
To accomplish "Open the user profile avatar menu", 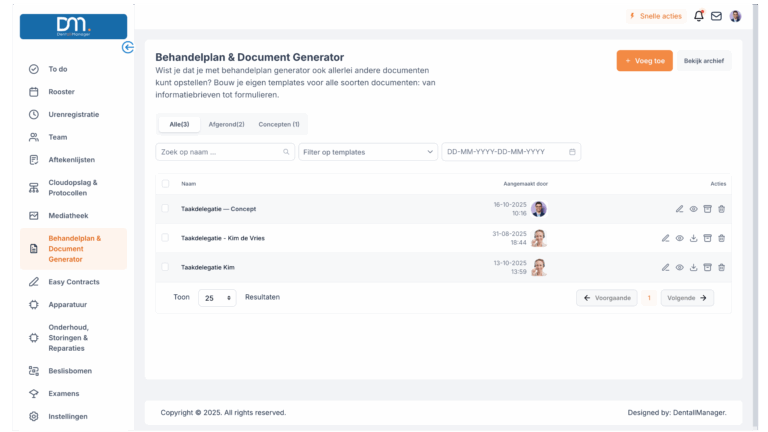I will pos(735,16).
